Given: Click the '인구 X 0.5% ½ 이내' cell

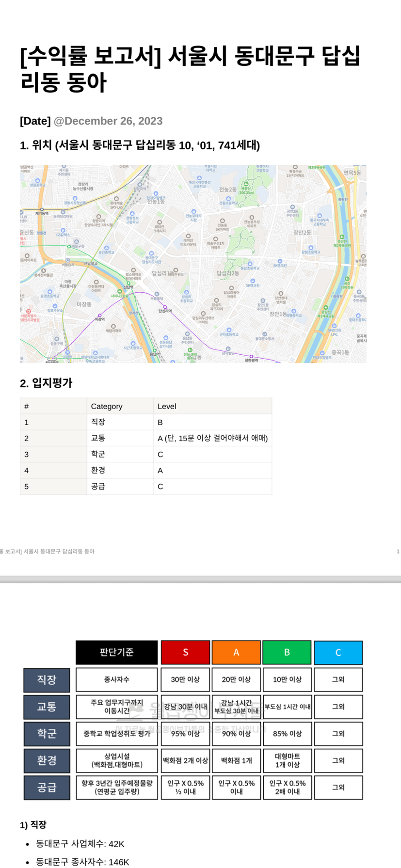Looking at the screenshot, I should point(185,788).
